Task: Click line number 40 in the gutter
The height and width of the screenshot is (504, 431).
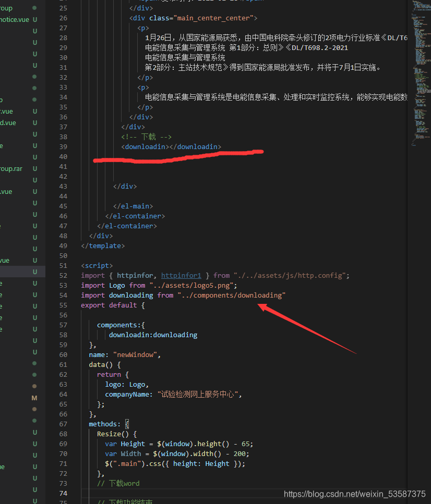Action: [63, 157]
